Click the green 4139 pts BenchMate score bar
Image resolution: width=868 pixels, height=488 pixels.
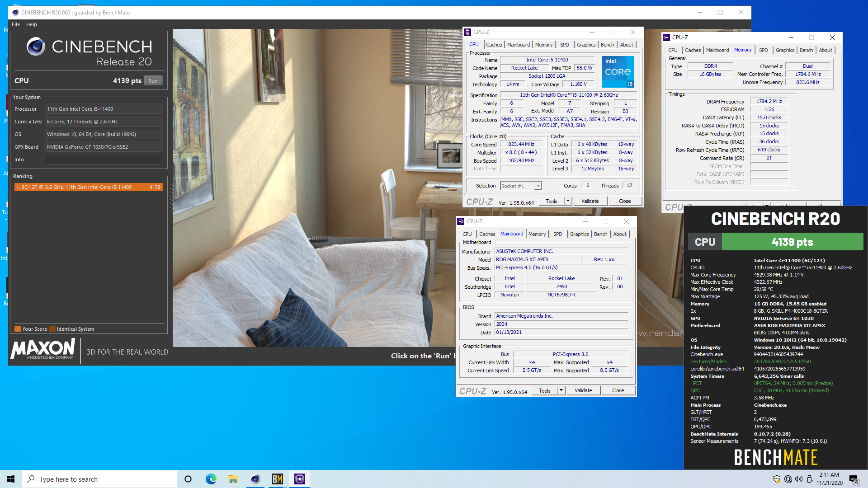pos(792,242)
